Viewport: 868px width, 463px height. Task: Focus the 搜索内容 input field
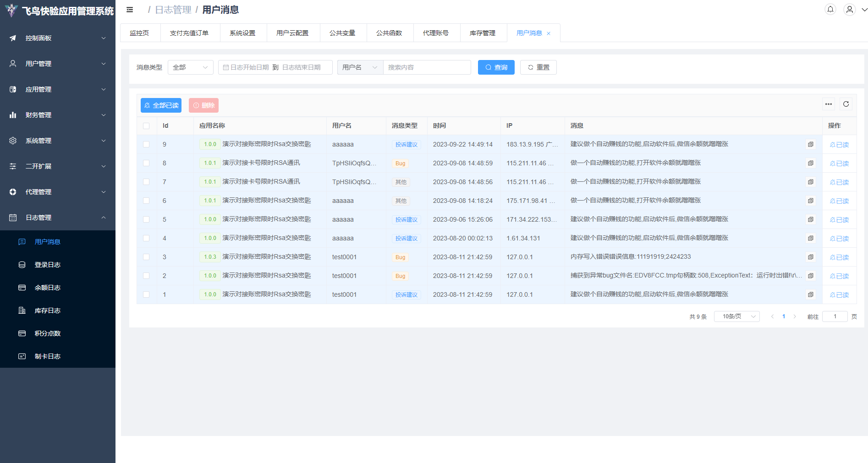tap(426, 67)
